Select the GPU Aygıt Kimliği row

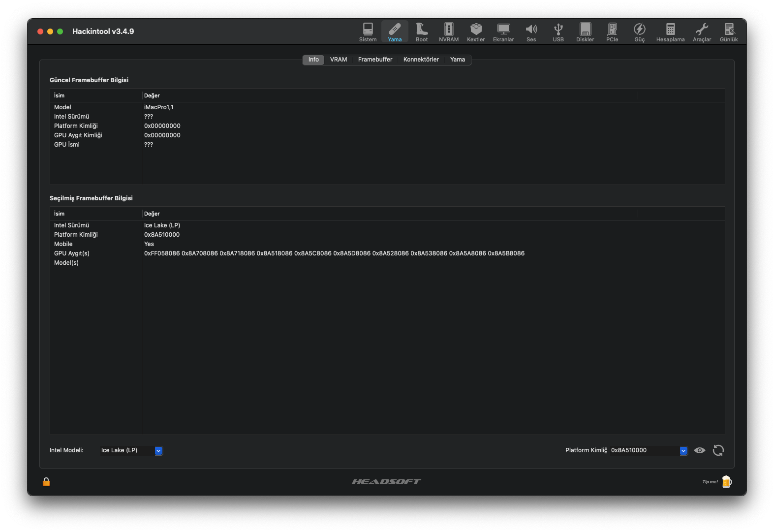tap(387, 135)
